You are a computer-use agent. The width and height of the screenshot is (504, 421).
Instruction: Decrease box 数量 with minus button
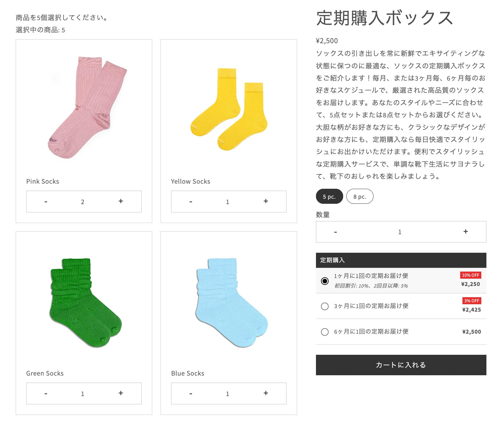(335, 232)
